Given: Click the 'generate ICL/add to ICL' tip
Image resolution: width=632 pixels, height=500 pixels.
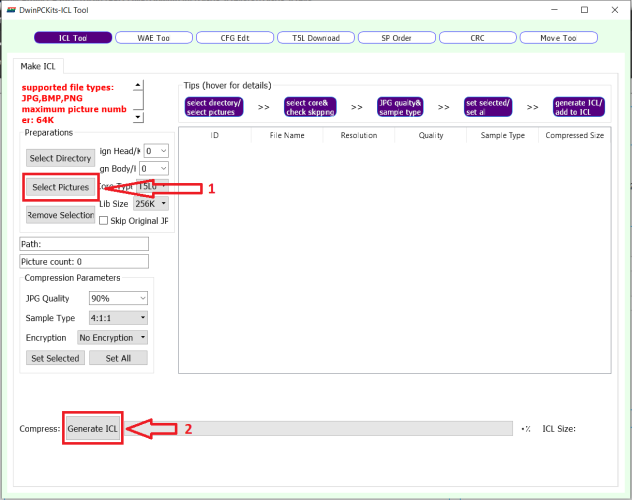Looking at the screenshot, I should tap(580, 106).
